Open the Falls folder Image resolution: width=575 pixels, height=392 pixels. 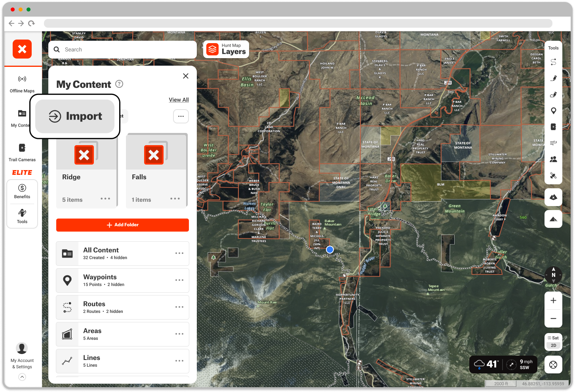click(x=156, y=170)
